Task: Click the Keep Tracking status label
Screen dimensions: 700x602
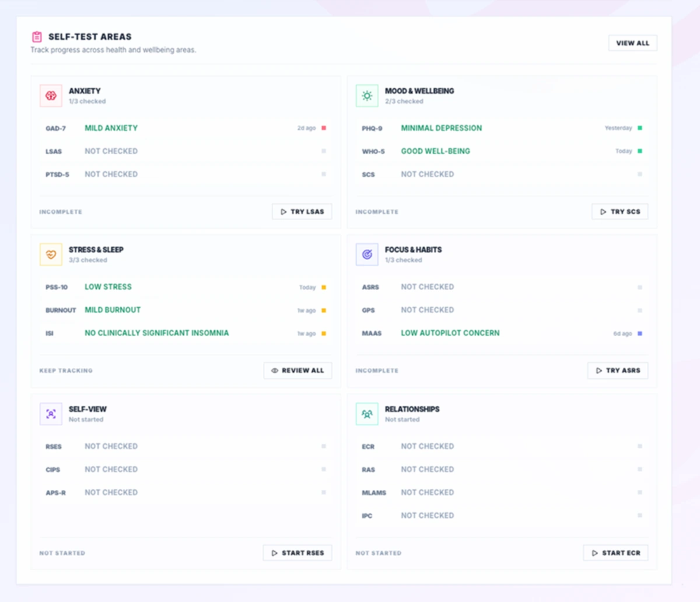Action: [x=66, y=370]
